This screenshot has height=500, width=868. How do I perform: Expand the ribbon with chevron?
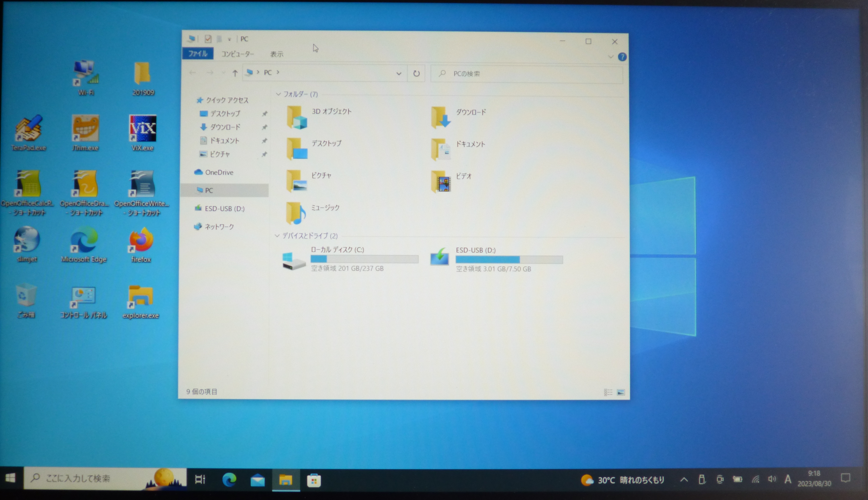point(610,57)
